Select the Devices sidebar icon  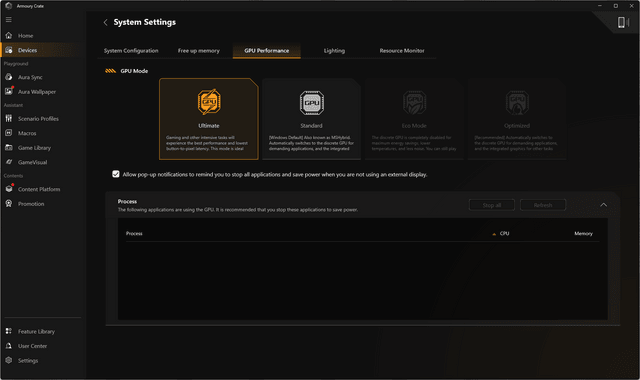(9, 50)
